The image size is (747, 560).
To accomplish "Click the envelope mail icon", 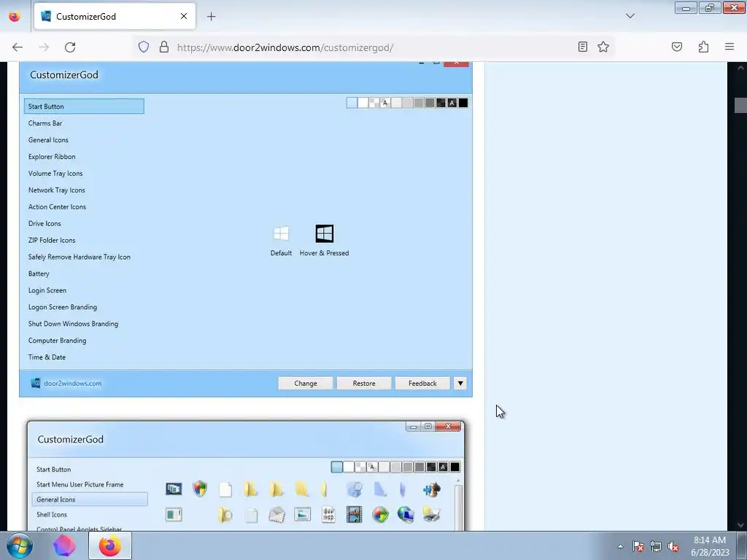I will point(276,514).
